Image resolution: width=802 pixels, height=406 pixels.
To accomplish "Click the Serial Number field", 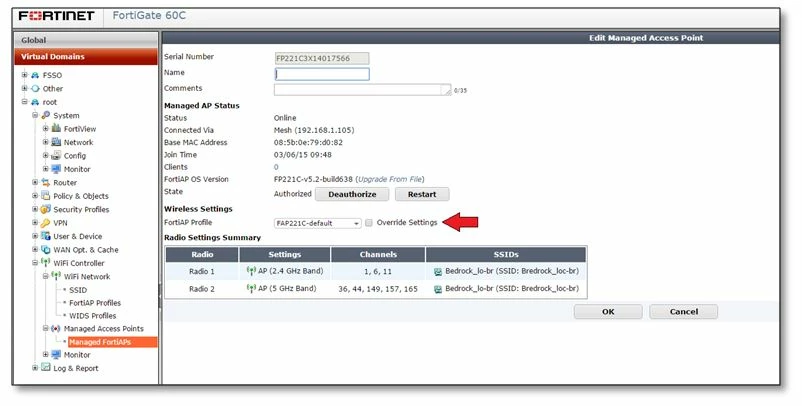I will (322, 58).
